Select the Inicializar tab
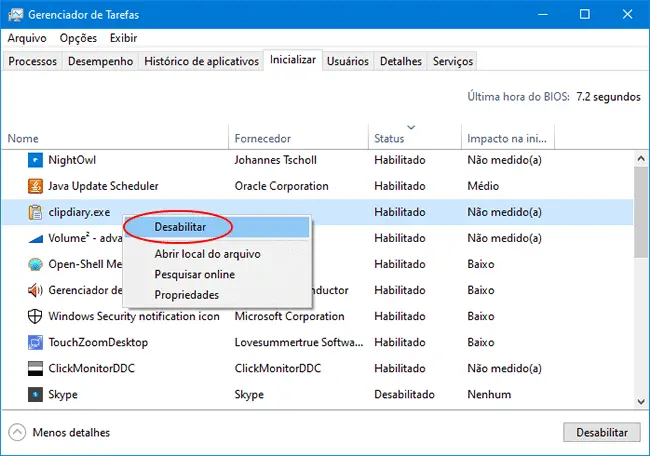 (x=293, y=60)
